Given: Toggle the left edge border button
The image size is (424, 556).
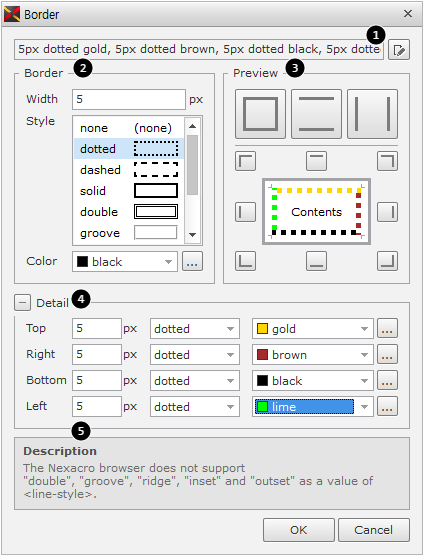Looking at the screenshot, I should (x=245, y=212).
